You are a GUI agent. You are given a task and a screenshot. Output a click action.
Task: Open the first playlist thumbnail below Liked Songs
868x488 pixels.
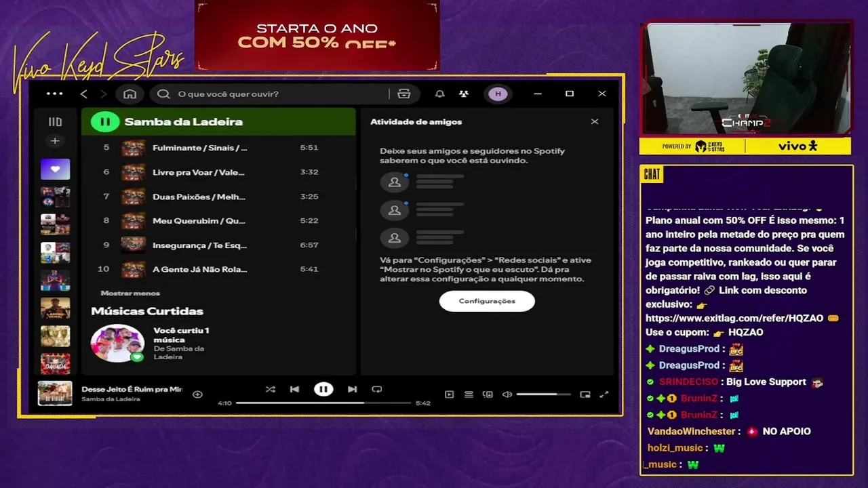(55, 197)
